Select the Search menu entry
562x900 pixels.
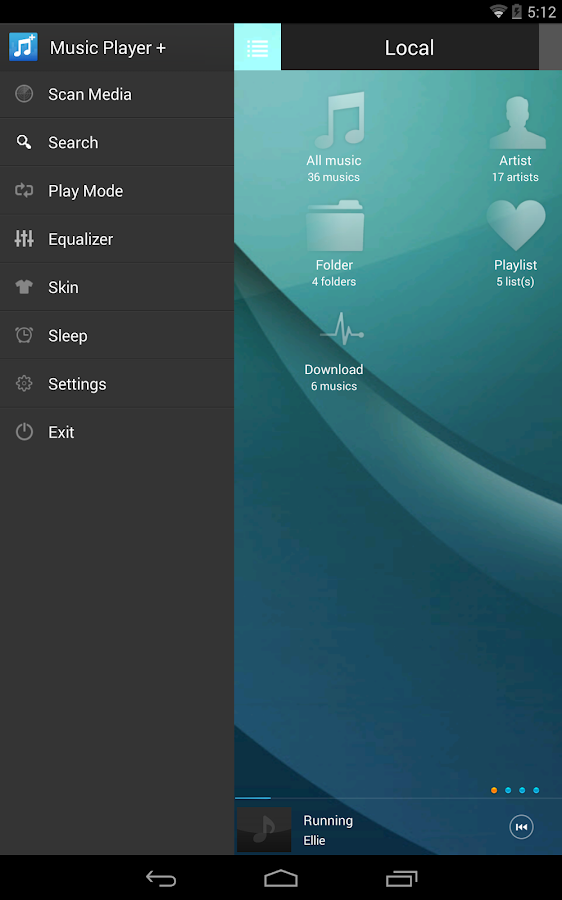click(117, 142)
